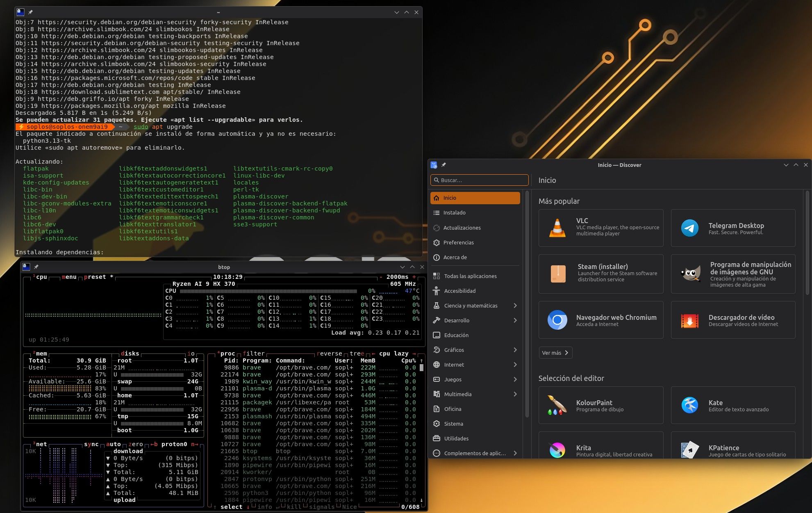This screenshot has width=812, height=513.
Task: Toggle zero option in btop net box
Action: pos(136,444)
